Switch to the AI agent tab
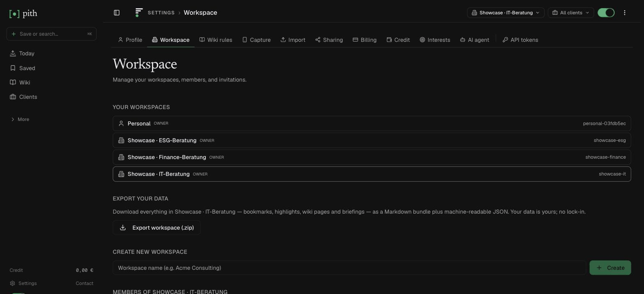 click(474, 40)
